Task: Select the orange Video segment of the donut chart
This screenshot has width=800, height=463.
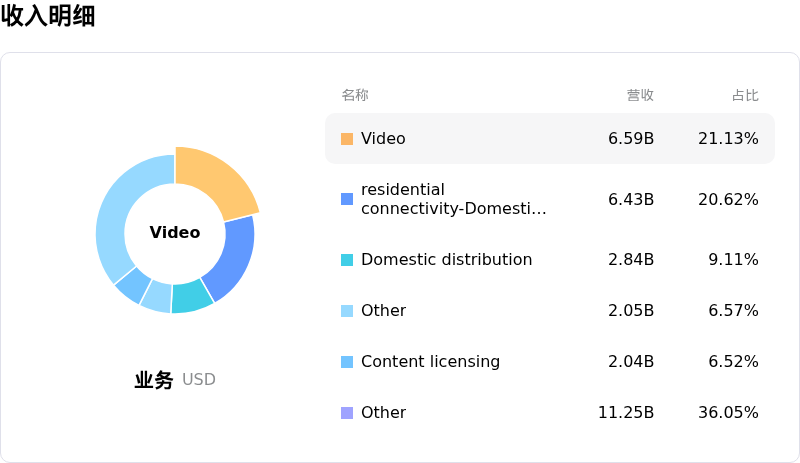Action: (215, 180)
